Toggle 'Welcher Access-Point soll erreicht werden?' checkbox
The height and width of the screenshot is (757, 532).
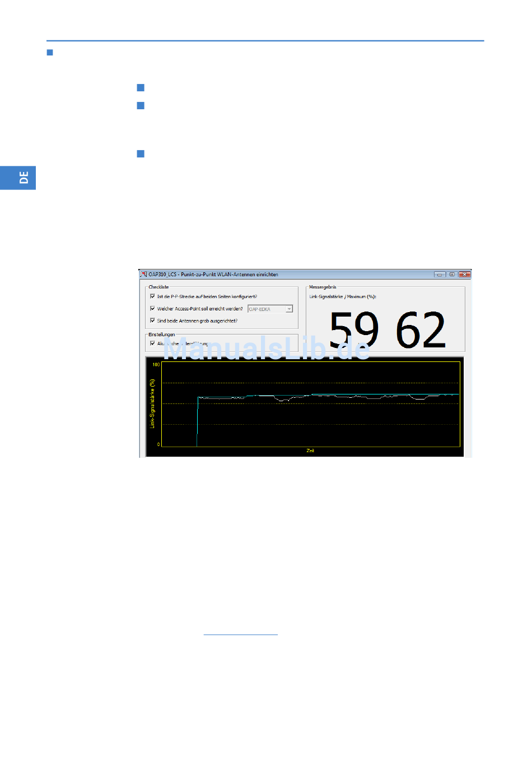pyautogui.click(x=152, y=309)
